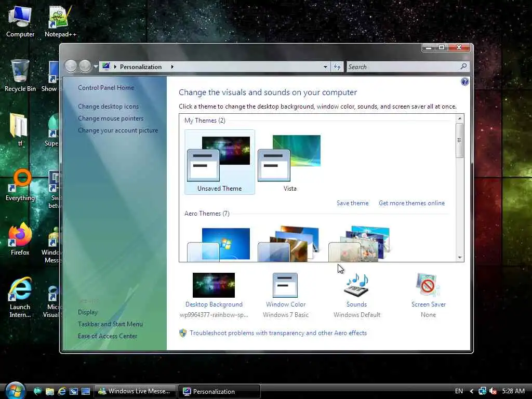Click the Switch between windows quick launch icon
Screen dimensions: 532x399
[x=74, y=391]
